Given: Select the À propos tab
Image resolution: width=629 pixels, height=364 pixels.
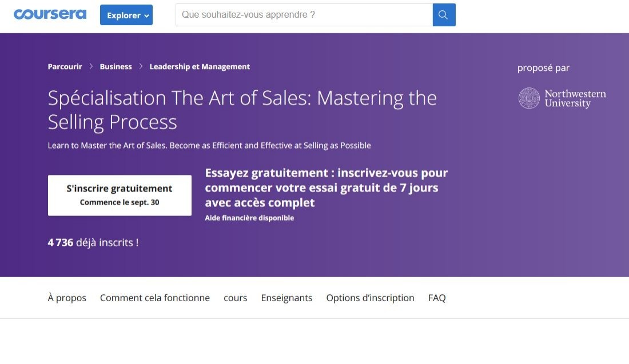Looking at the screenshot, I should (x=67, y=298).
